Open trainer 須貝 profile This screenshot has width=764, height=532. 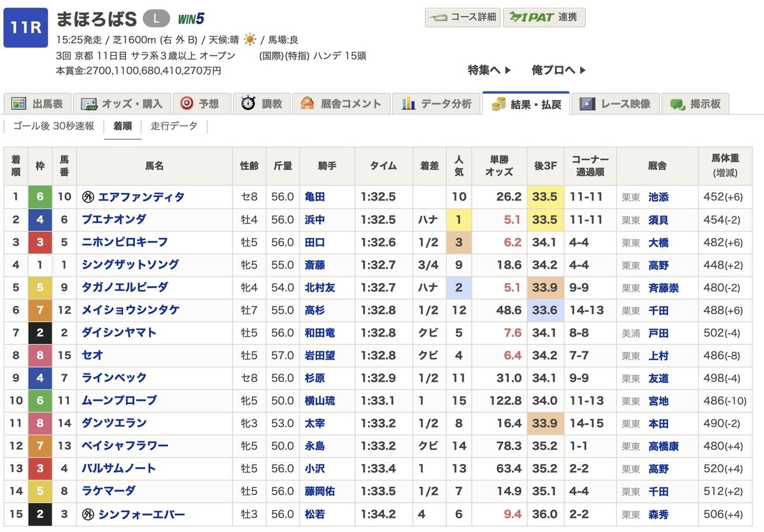click(658, 220)
